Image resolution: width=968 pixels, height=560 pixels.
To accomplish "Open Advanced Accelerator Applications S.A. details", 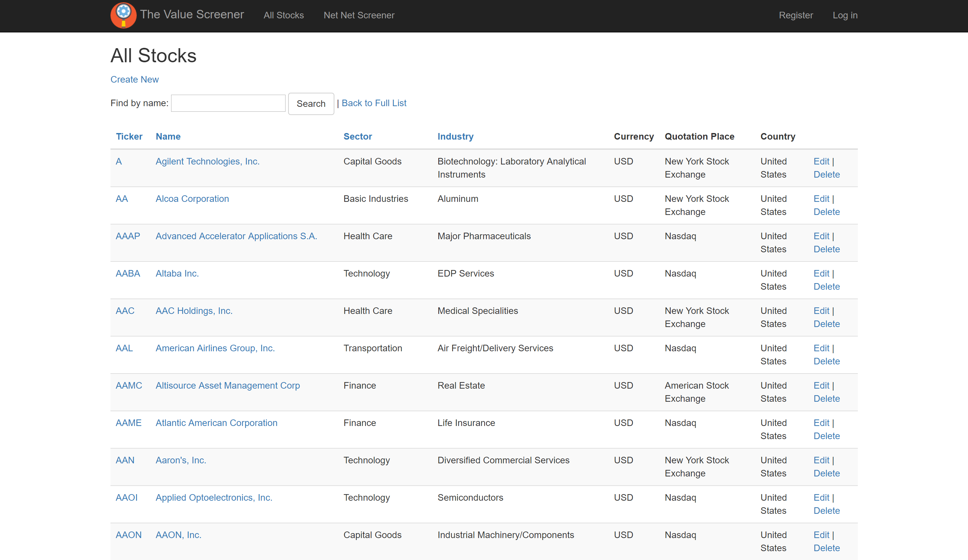I will [x=236, y=236].
